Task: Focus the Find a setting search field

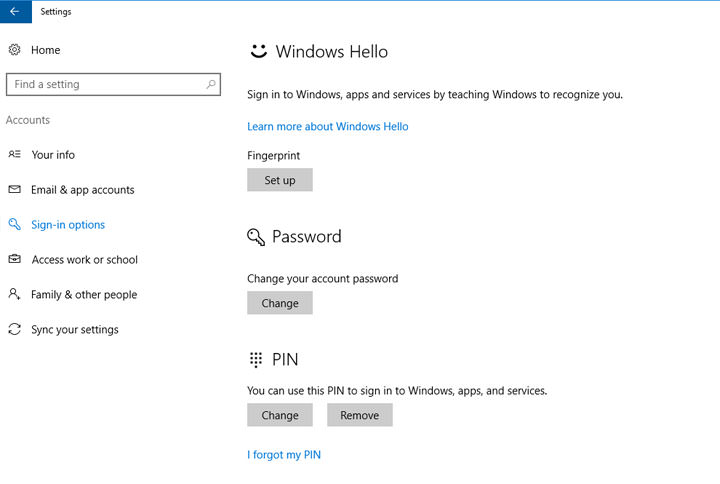Action: [x=105, y=85]
